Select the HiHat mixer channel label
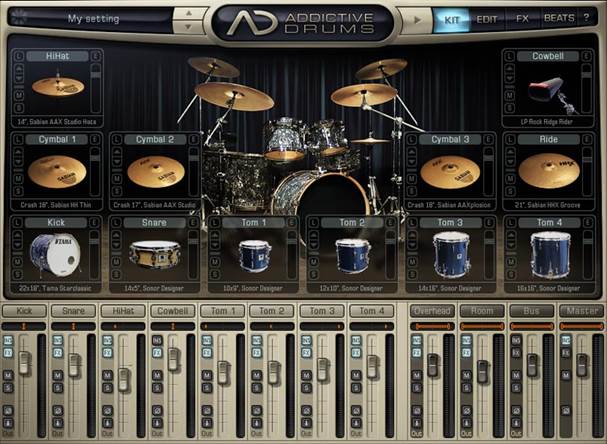607x444 pixels. point(123,311)
